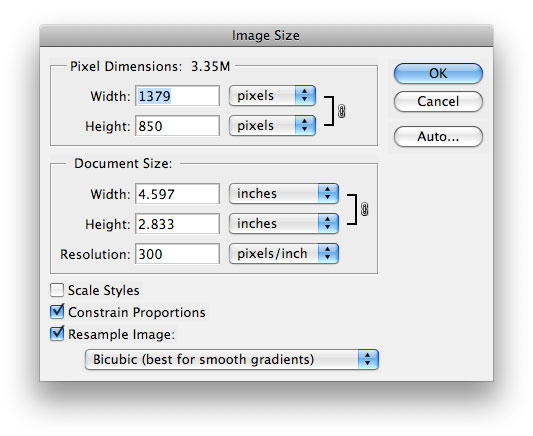The width and height of the screenshot is (533, 436).
Task: Click the Resolution field showing 300
Action: [177, 254]
